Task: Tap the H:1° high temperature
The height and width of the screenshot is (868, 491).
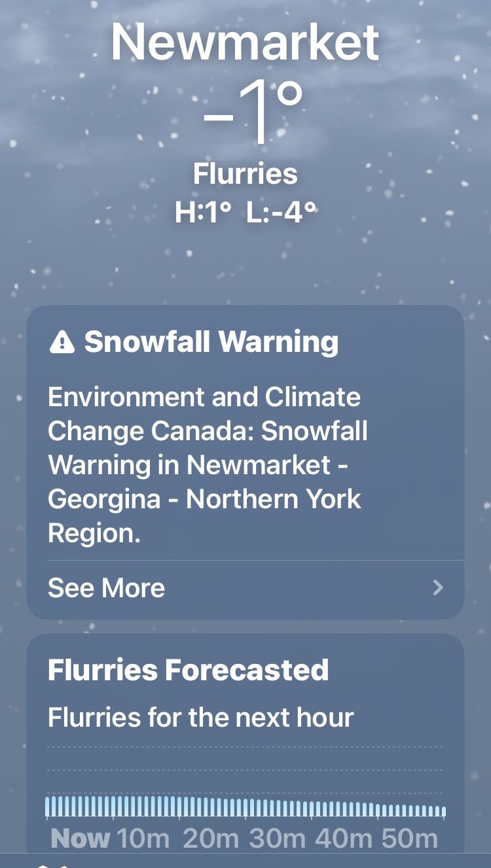Action: (x=204, y=211)
